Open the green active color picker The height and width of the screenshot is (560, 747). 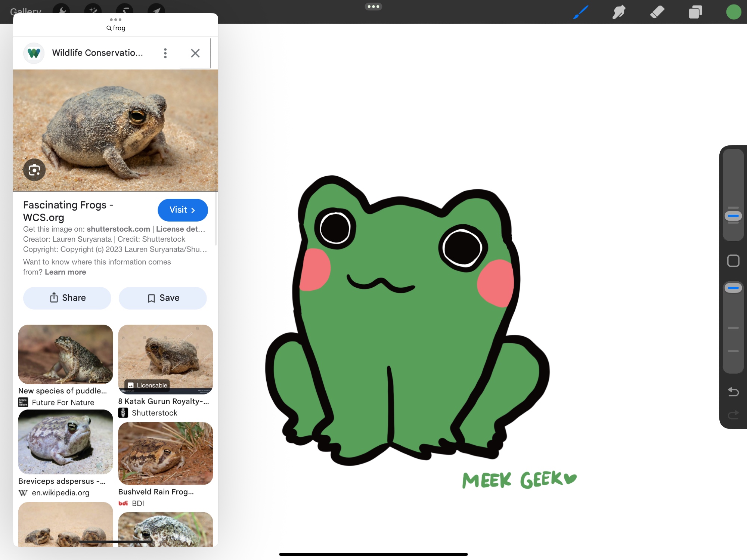tap(733, 12)
